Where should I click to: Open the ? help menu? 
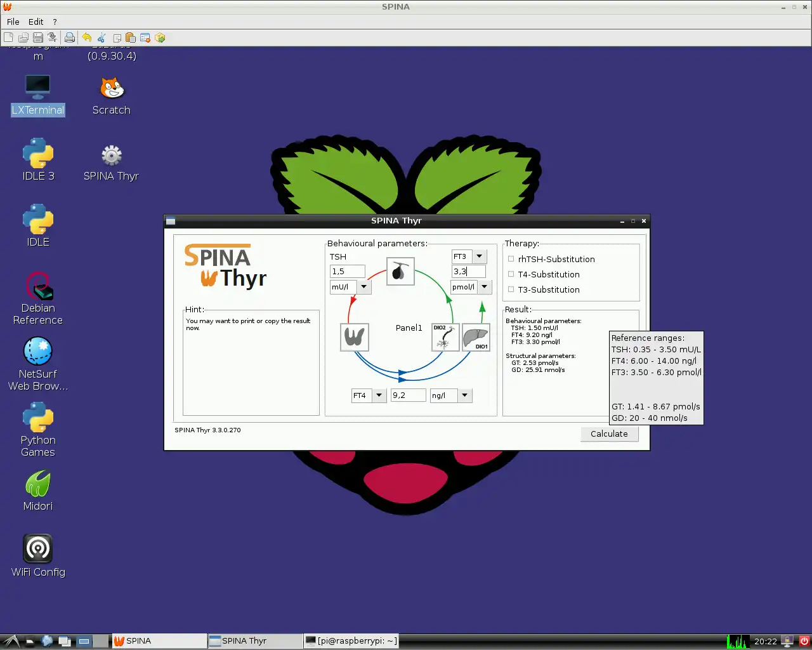coord(55,22)
